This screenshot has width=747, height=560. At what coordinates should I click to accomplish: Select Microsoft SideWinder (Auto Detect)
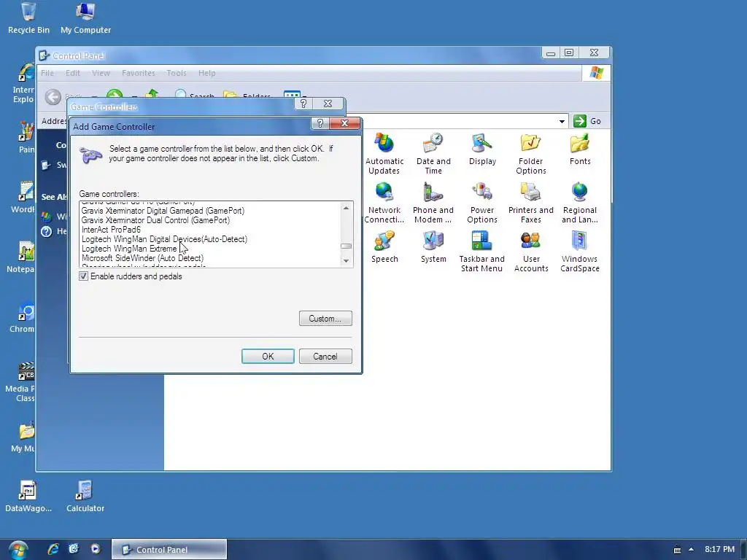[x=142, y=258]
